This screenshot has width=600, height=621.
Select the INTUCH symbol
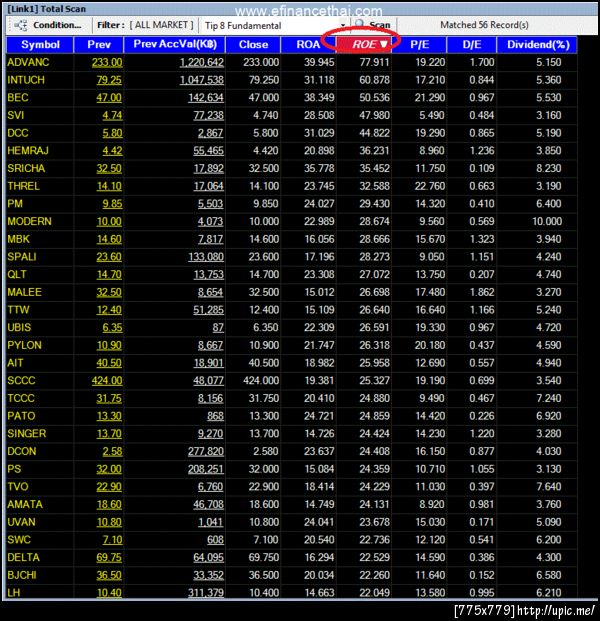click(26, 80)
